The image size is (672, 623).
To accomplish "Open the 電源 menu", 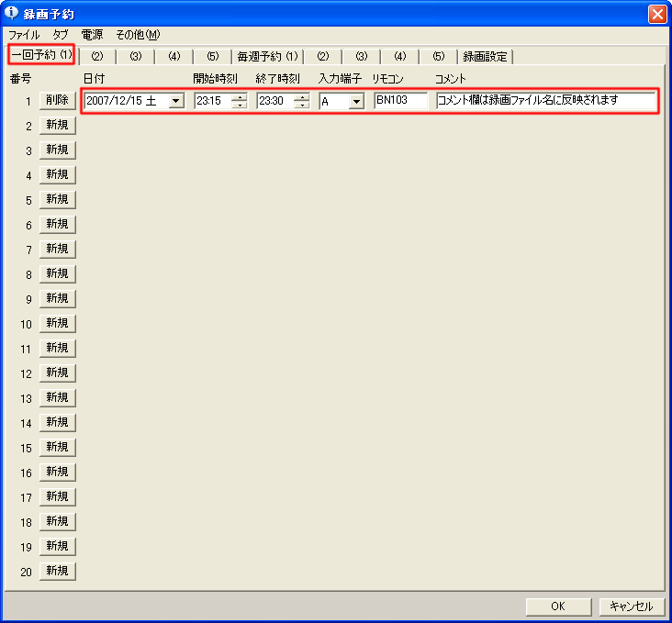I will pos(92,35).
